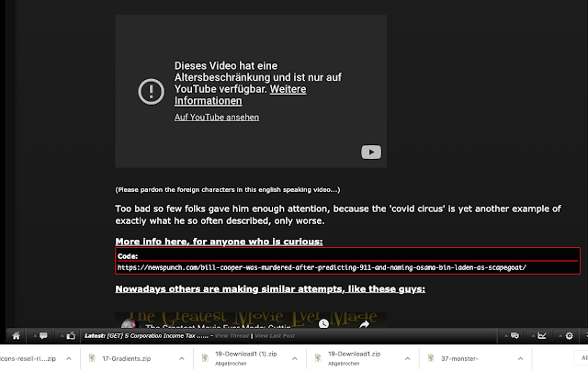Click the icons-resell zip download name
588x372 pixels.
click(x=28, y=358)
